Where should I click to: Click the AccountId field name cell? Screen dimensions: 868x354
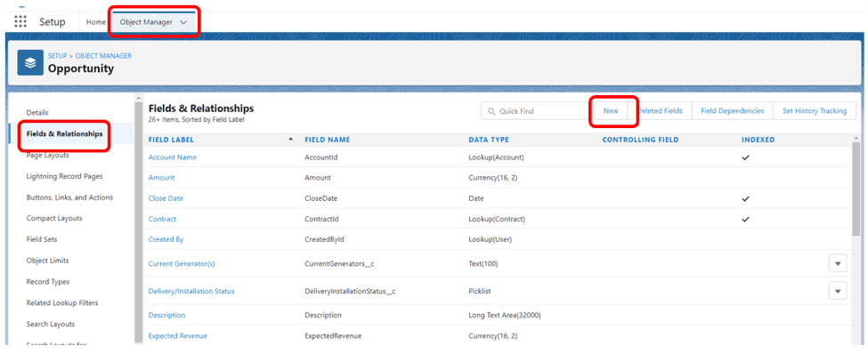(x=321, y=157)
